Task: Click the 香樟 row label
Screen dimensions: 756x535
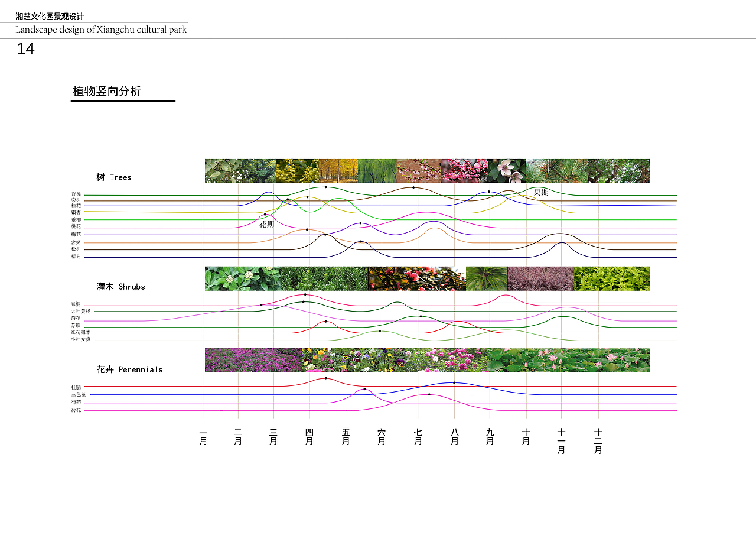Action: tap(76, 194)
